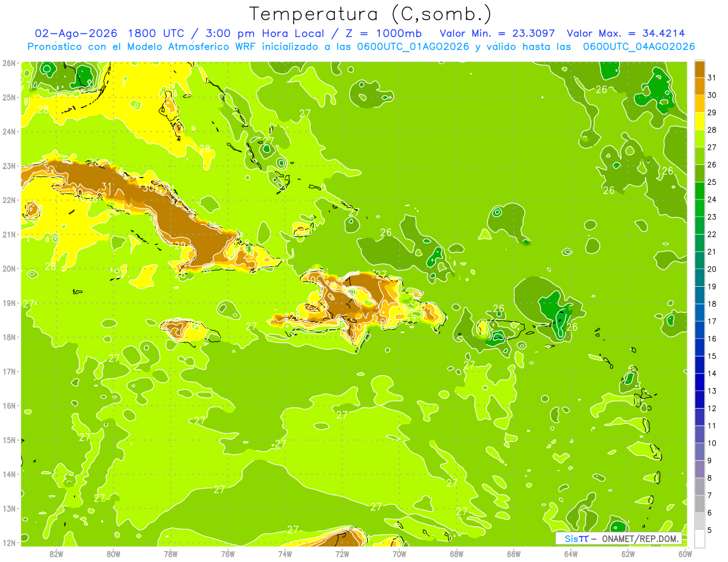
Task: Click the 18N latitude axis label
Action: click(x=8, y=337)
